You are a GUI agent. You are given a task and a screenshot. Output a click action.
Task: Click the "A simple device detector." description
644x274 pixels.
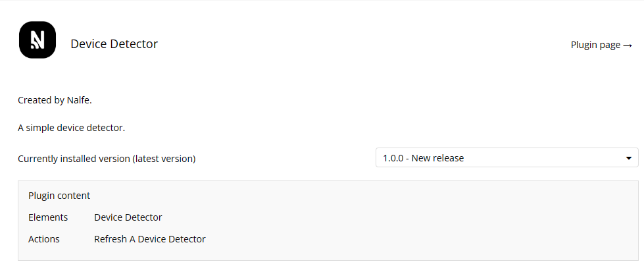pos(71,128)
